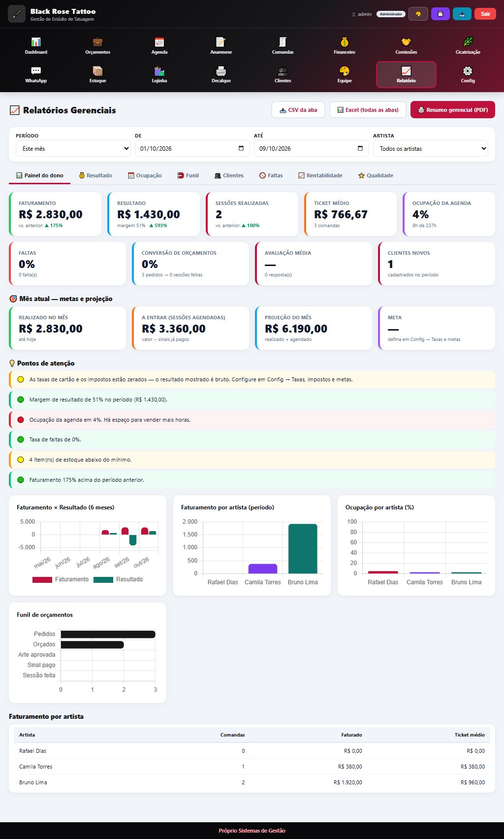This screenshot has width=504, height=839.
Task: Switch to the Ocupação tab
Action: (145, 175)
